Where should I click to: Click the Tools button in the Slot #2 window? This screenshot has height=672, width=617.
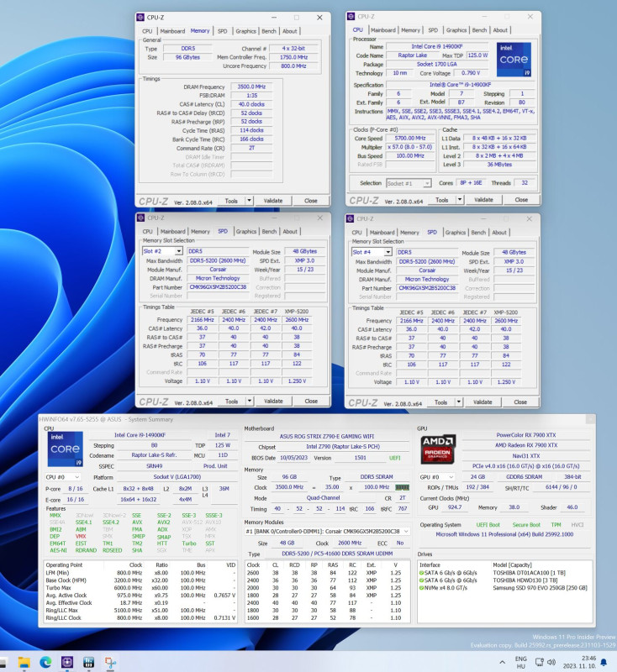(231, 402)
